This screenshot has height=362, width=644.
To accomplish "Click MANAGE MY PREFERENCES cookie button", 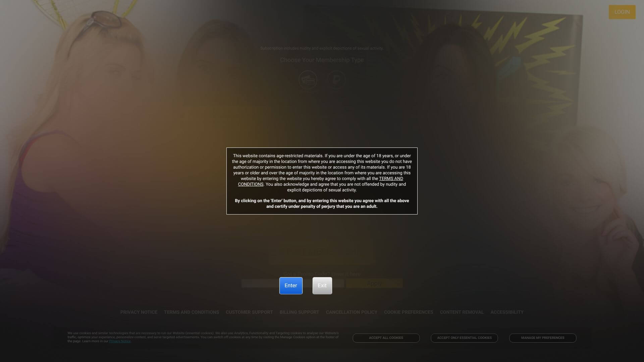I will (542, 338).
